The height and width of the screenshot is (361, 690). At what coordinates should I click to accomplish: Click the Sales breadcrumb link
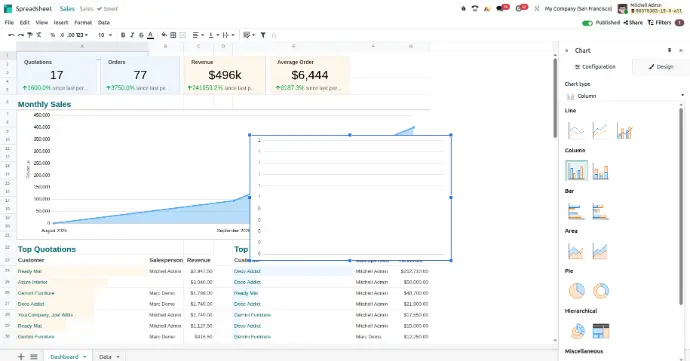pos(67,8)
